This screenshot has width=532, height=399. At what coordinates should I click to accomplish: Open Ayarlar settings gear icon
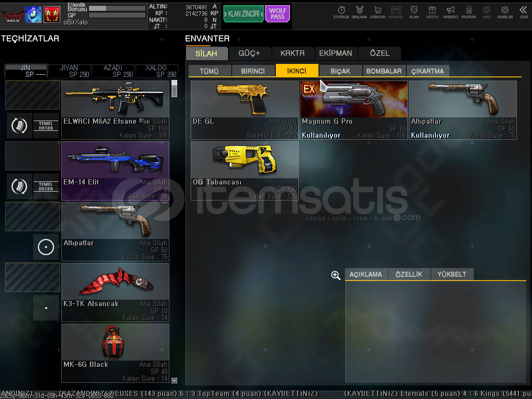505,12
